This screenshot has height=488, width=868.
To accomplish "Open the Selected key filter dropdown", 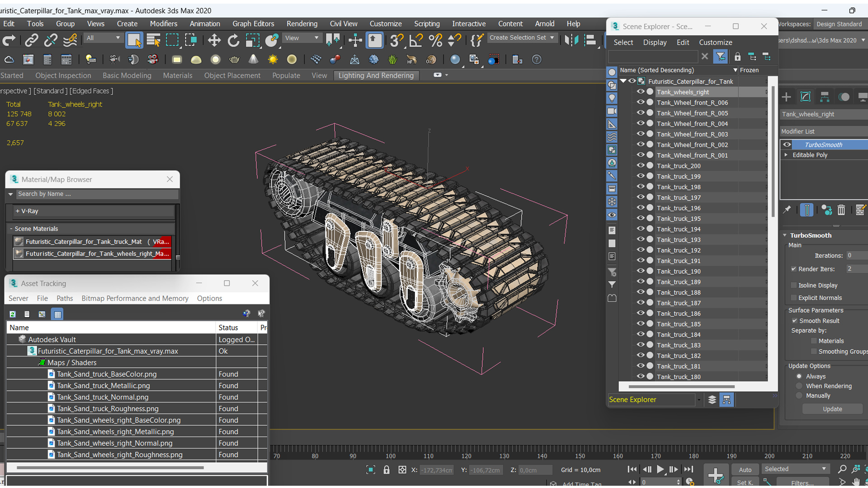I will pos(796,469).
